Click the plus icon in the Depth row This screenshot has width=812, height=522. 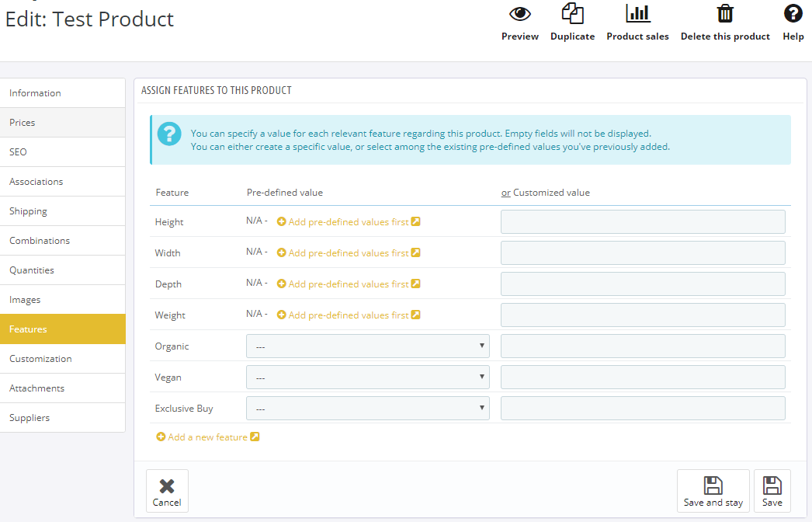pyautogui.click(x=281, y=284)
